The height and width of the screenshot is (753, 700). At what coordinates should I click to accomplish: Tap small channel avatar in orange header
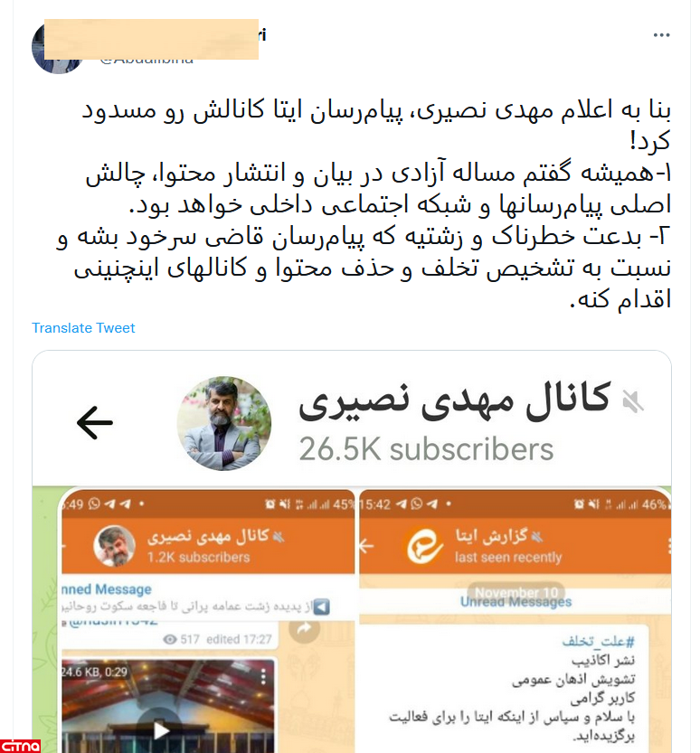point(114,546)
